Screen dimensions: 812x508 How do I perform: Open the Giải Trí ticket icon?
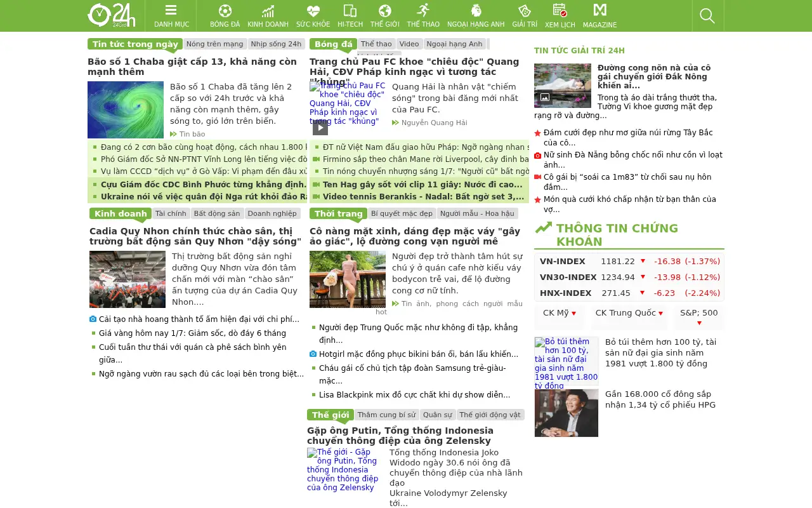point(525,11)
